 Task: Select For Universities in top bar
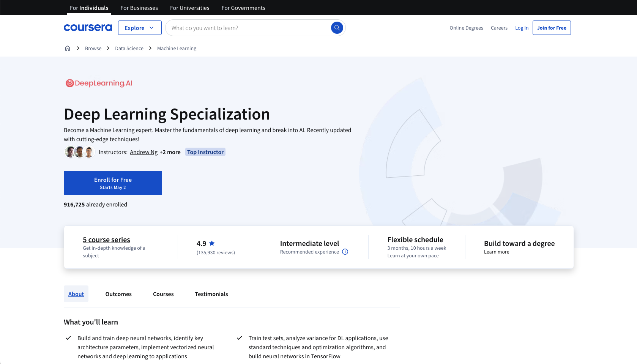(x=189, y=8)
